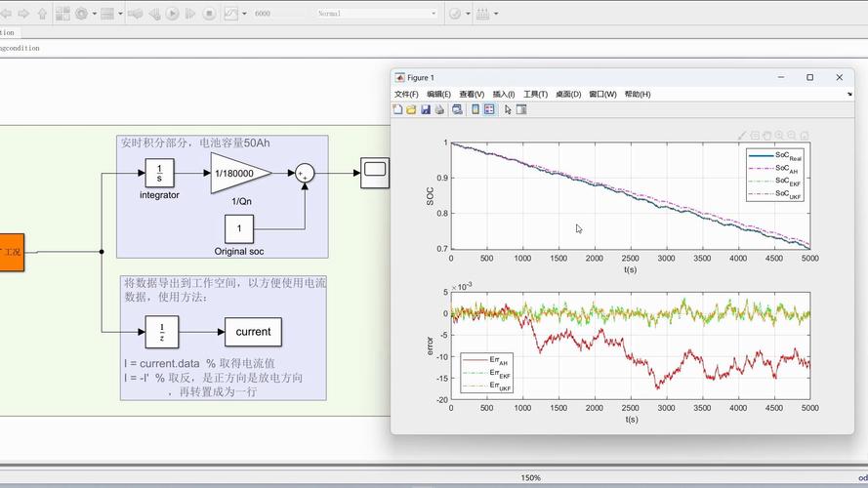This screenshot has width=868, height=488.
Task: Click the Print Figure icon
Action: tap(439, 110)
